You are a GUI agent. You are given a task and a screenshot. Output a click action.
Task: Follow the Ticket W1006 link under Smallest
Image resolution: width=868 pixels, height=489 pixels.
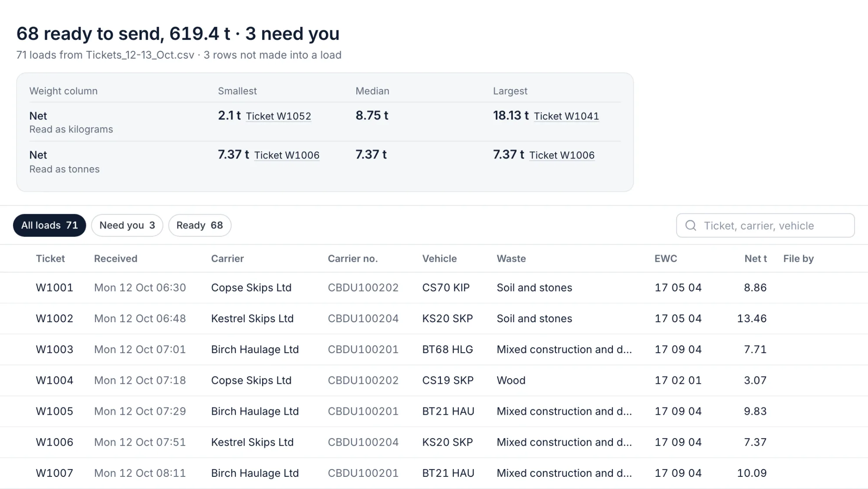tap(287, 155)
